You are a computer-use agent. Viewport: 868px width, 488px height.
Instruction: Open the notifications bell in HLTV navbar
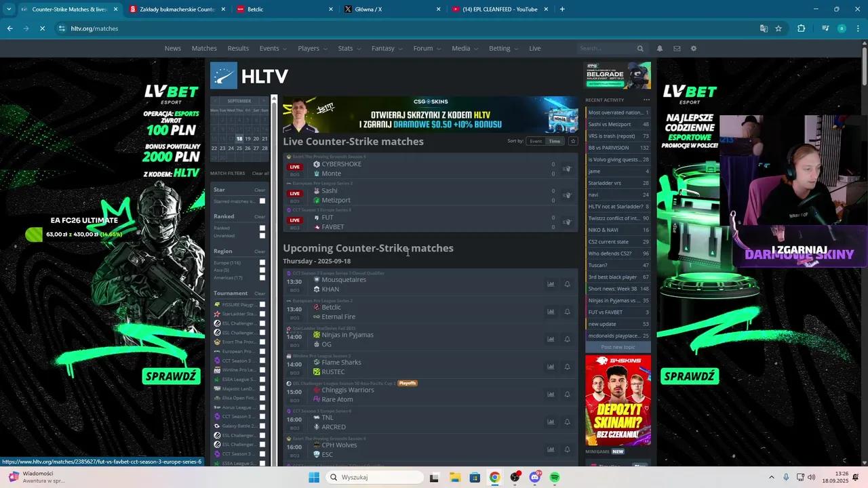[660, 49]
